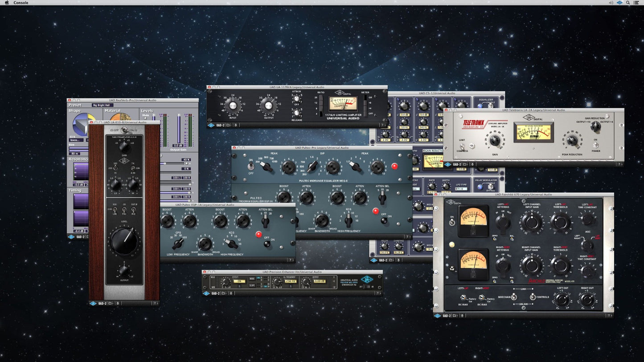Click the 256 Hz frequency field on Enhancer

(x=291, y=281)
